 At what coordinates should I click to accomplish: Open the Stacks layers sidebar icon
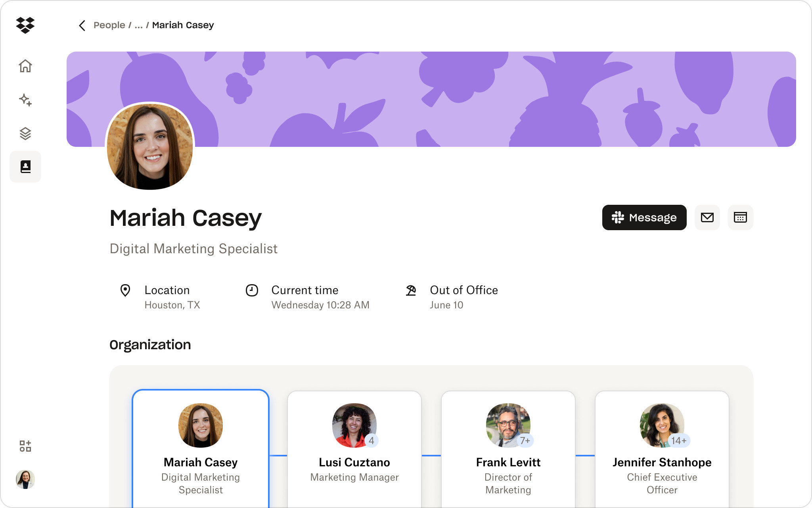click(x=25, y=134)
